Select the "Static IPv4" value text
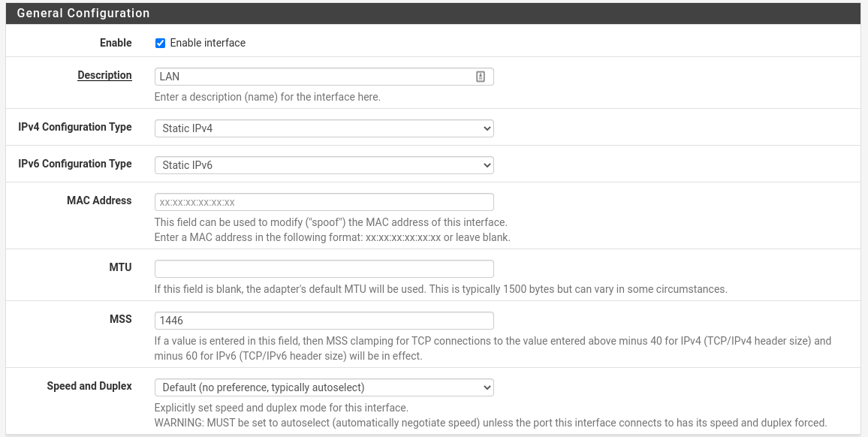Viewport: 868px width, 437px height. point(187,128)
